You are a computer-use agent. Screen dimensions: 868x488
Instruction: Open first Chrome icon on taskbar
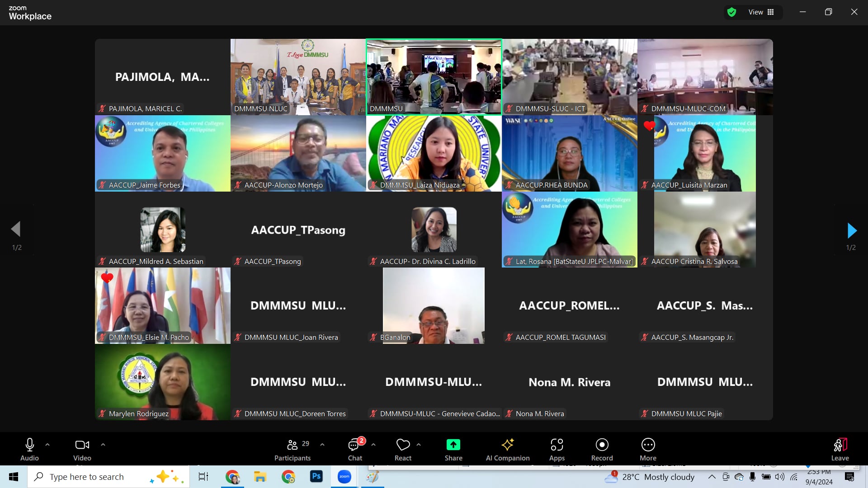232,477
